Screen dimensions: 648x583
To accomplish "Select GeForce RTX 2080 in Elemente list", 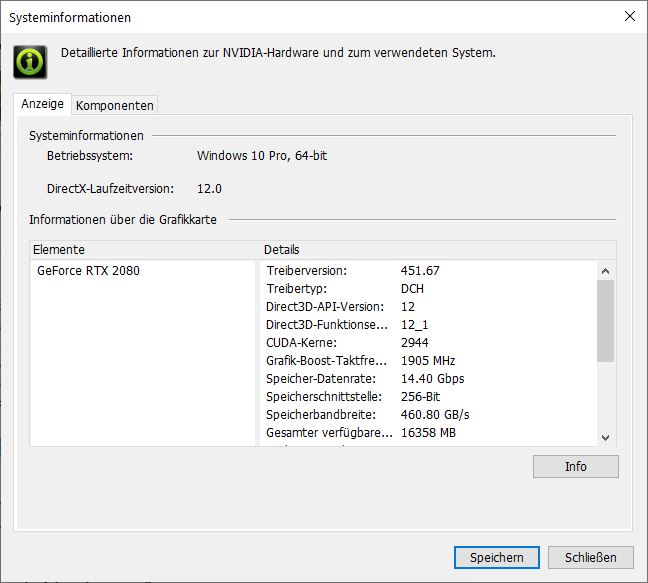I will (88, 271).
